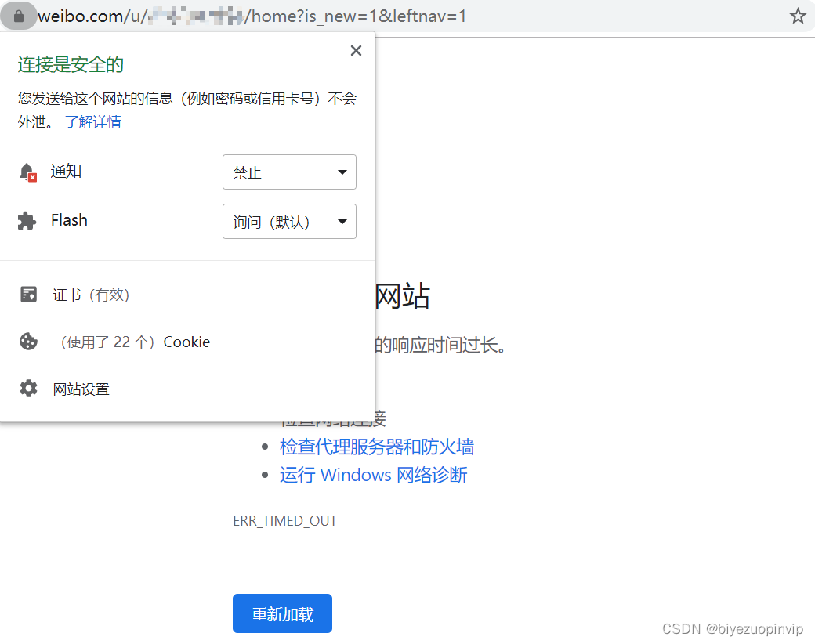Click the lock icon in address bar

click(19, 16)
